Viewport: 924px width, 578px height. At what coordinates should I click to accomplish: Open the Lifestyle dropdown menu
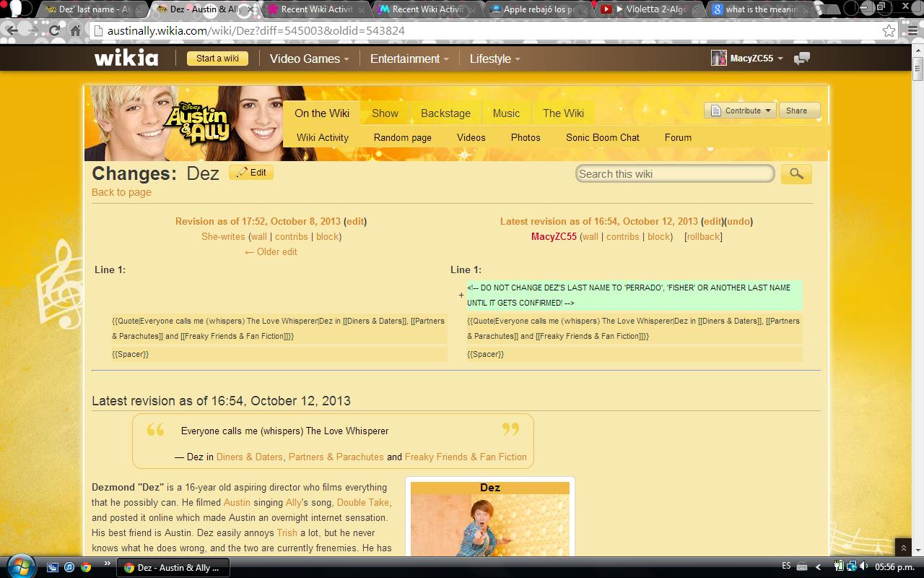pyautogui.click(x=494, y=59)
